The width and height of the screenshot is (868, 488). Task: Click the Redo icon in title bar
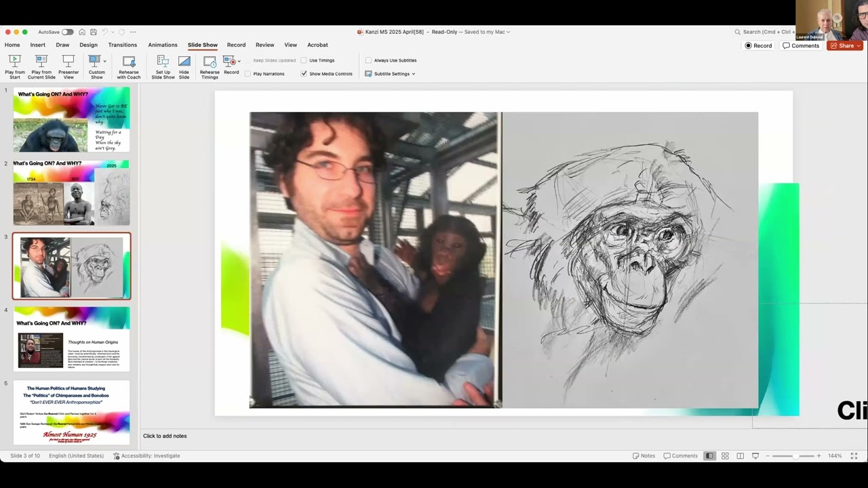(x=121, y=32)
